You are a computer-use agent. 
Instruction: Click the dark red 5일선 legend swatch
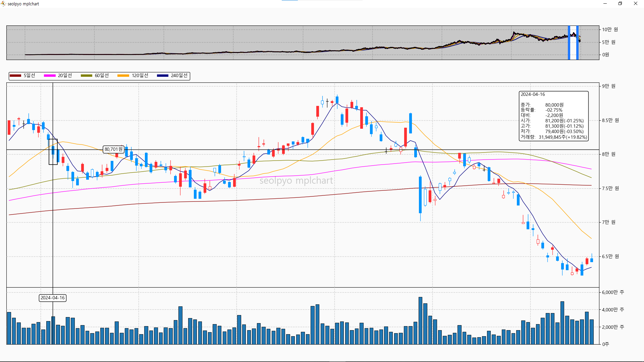tap(15, 76)
